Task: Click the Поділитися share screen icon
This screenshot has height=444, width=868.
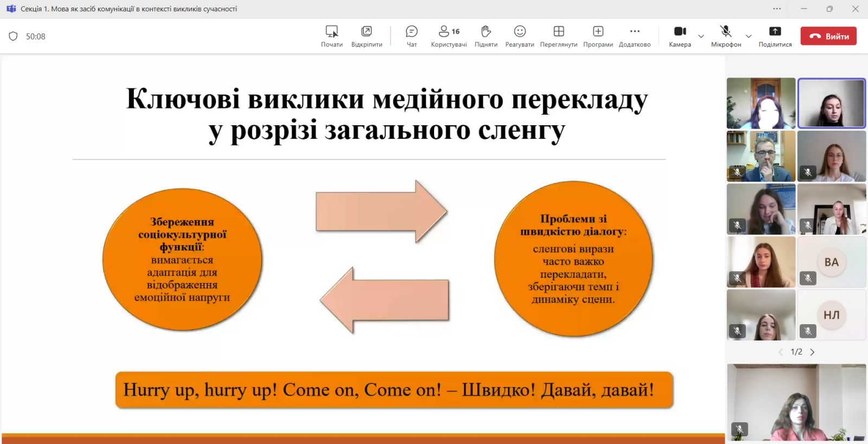Action: pyautogui.click(x=775, y=36)
